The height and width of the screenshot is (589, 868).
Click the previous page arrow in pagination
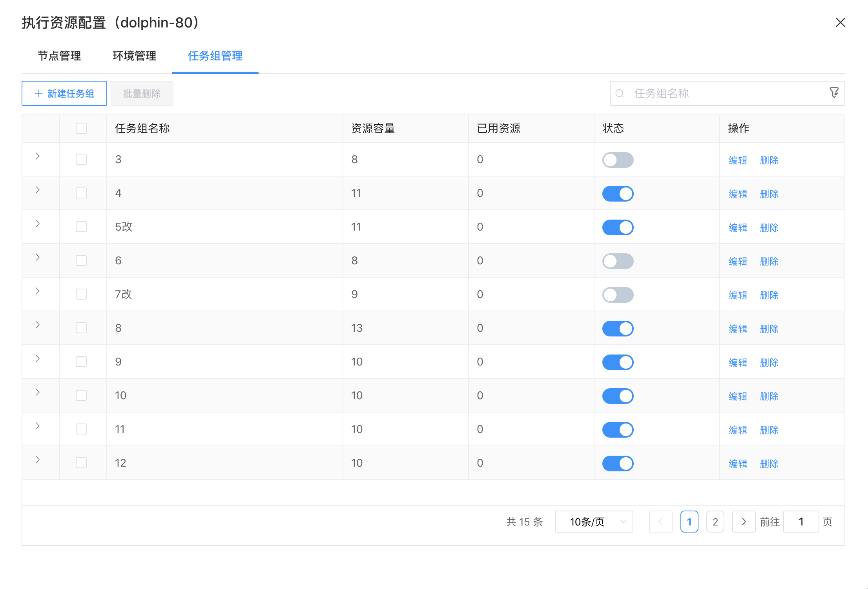[660, 522]
